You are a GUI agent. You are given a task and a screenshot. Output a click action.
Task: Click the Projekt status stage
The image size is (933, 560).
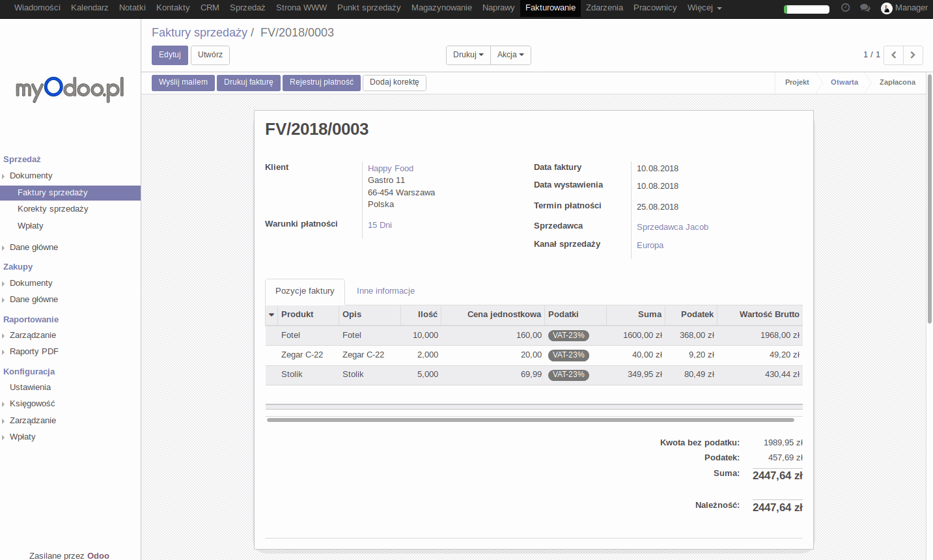pyautogui.click(x=797, y=83)
